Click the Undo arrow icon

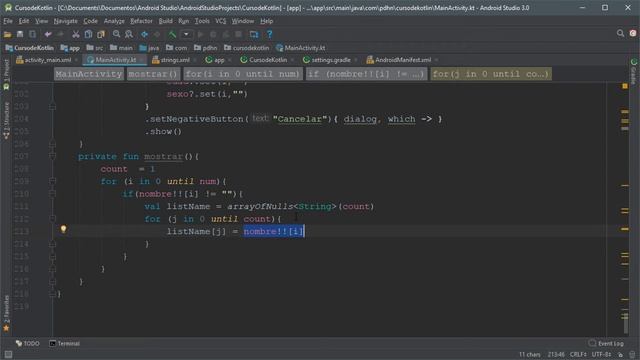point(48,34)
